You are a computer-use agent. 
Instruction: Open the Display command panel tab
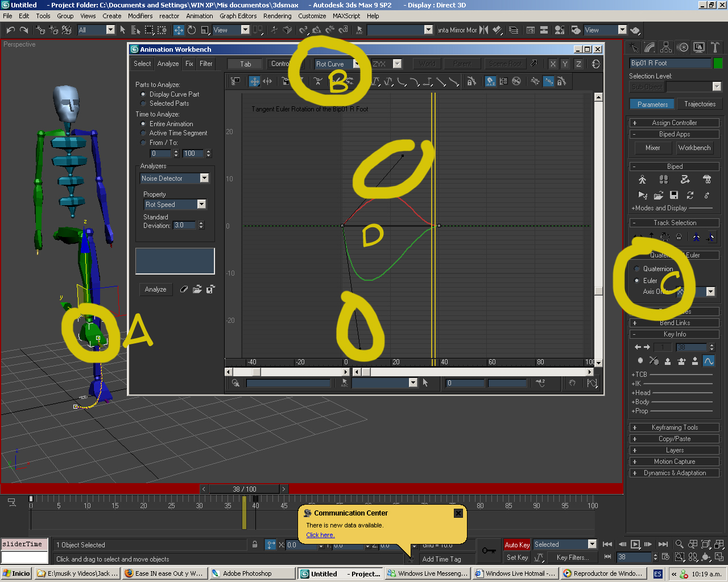click(x=699, y=48)
